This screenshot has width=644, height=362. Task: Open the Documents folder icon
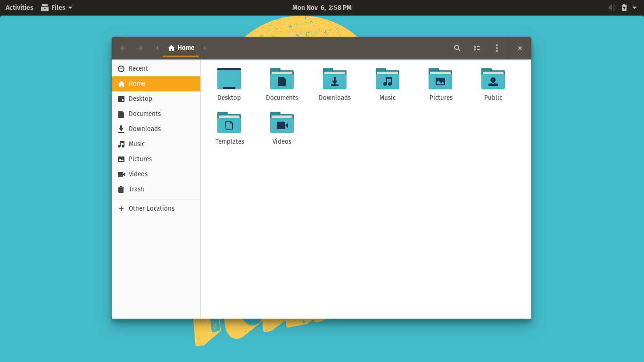point(282,79)
